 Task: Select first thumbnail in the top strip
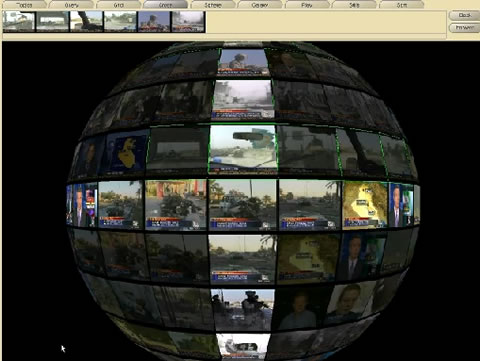pos(19,21)
